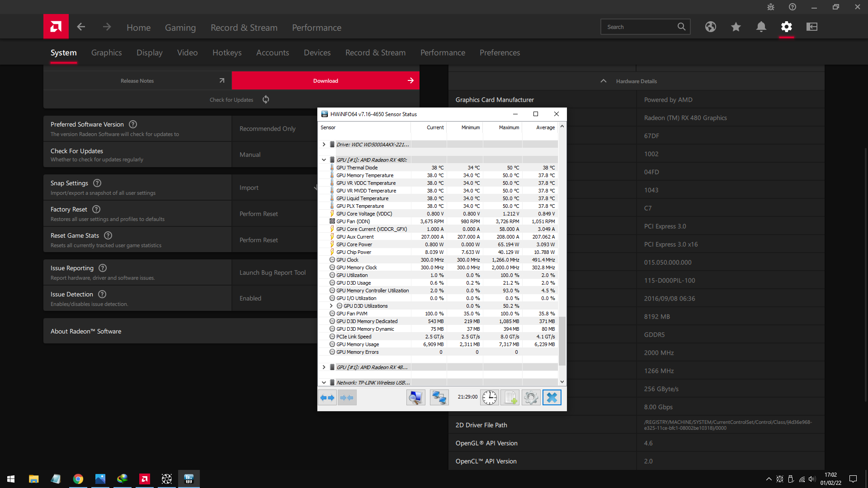Open the top Gaming menu
Image resolution: width=868 pixels, height=488 pixels.
click(x=180, y=28)
